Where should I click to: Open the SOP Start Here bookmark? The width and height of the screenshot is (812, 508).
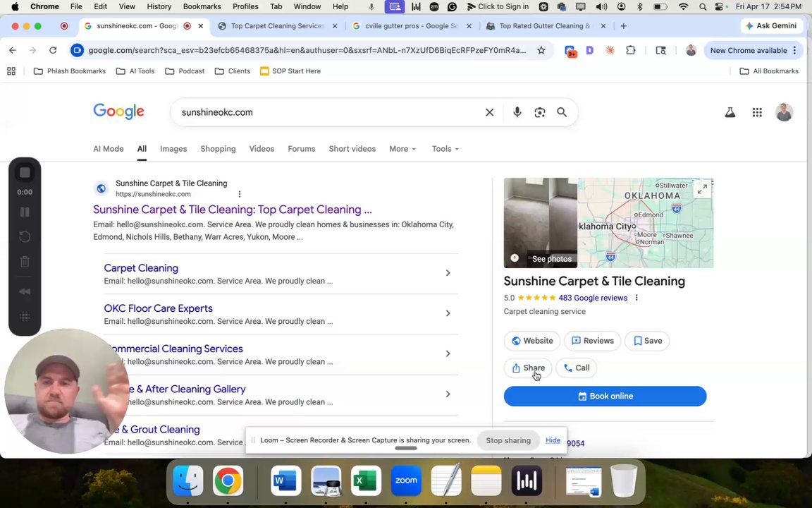tap(290, 71)
